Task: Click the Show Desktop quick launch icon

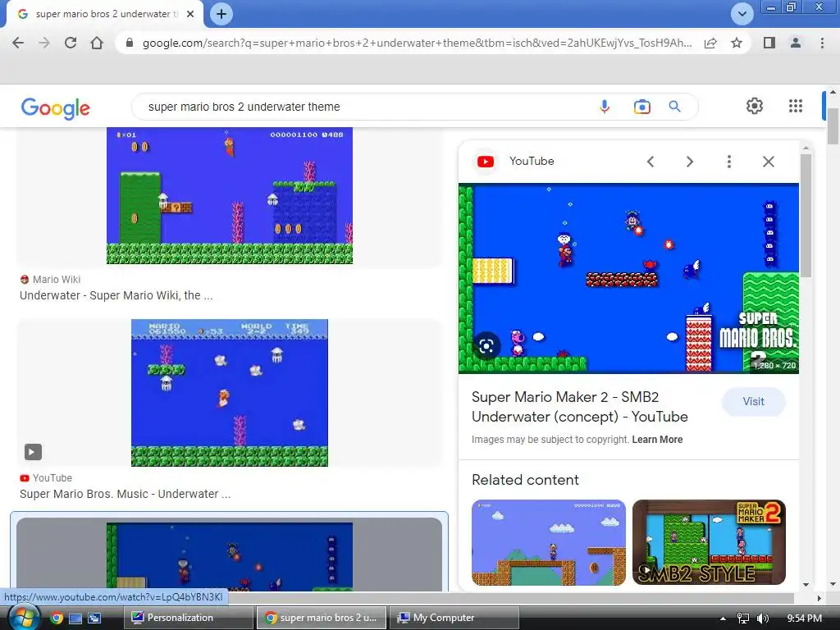Action: coord(75,619)
